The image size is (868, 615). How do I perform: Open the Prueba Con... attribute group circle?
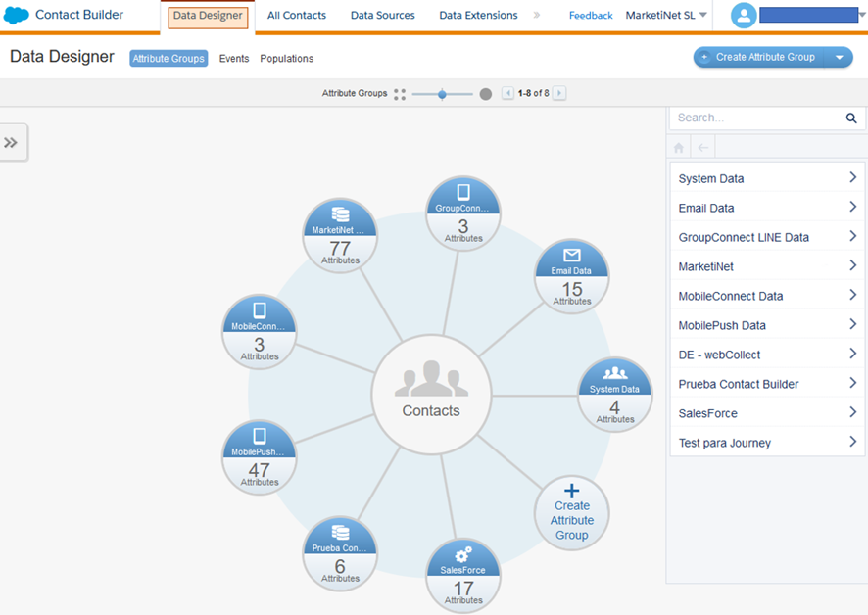340,553
